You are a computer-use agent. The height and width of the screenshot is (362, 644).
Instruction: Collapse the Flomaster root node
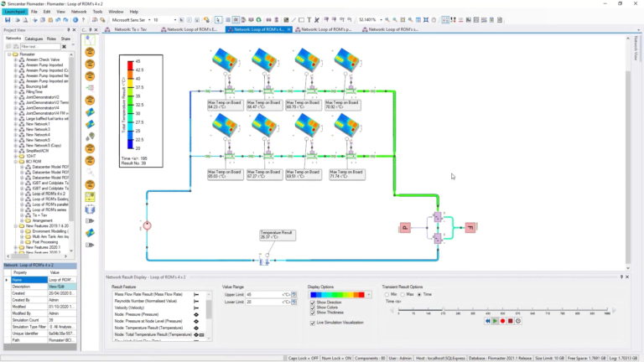[9, 54]
